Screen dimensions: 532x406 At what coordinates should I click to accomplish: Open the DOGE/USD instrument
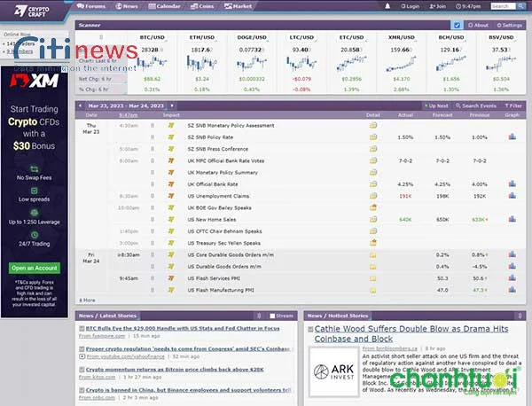[252, 37]
